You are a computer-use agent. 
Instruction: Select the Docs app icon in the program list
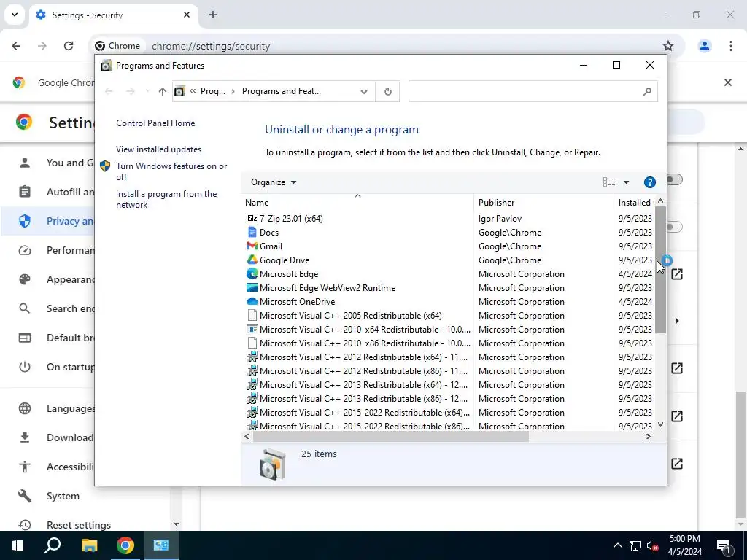252,233
